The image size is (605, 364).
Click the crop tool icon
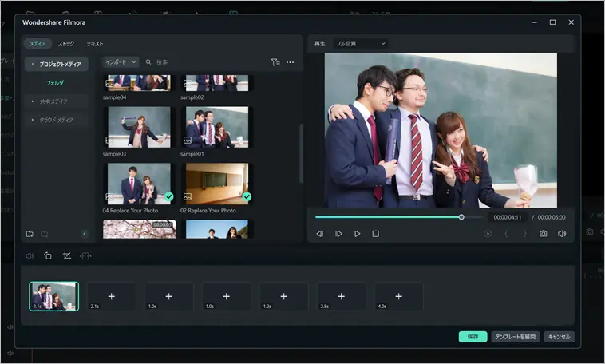[x=67, y=256]
